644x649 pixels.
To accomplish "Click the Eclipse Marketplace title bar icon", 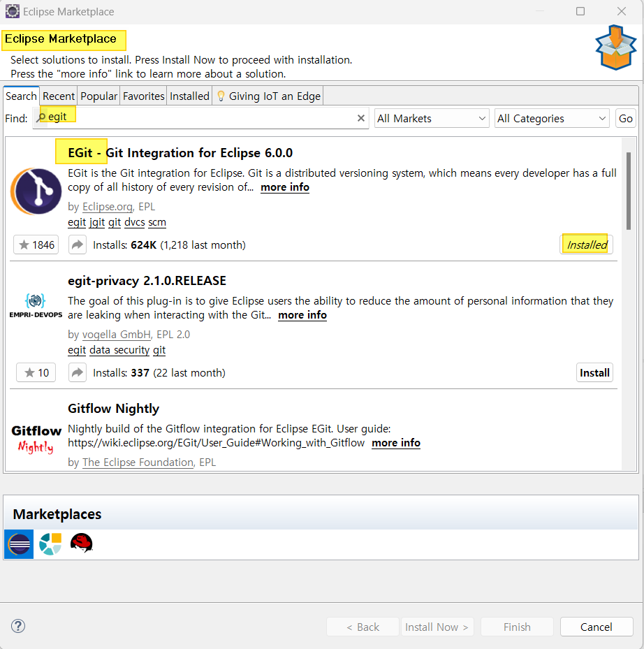I will click(13, 11).
